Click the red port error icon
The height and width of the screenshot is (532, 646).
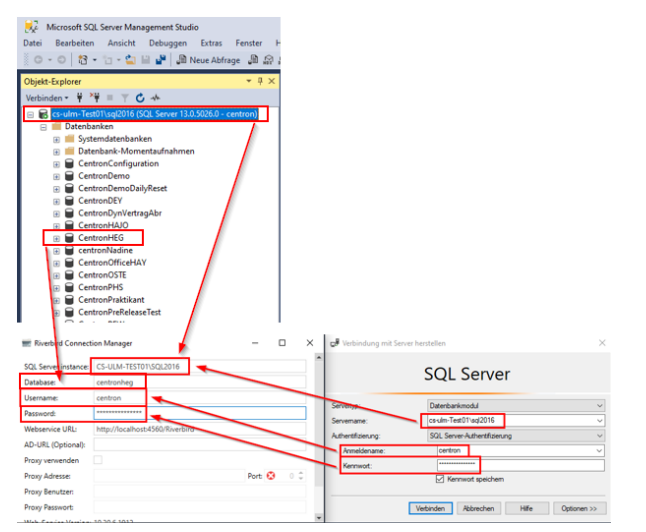(269, 474)
